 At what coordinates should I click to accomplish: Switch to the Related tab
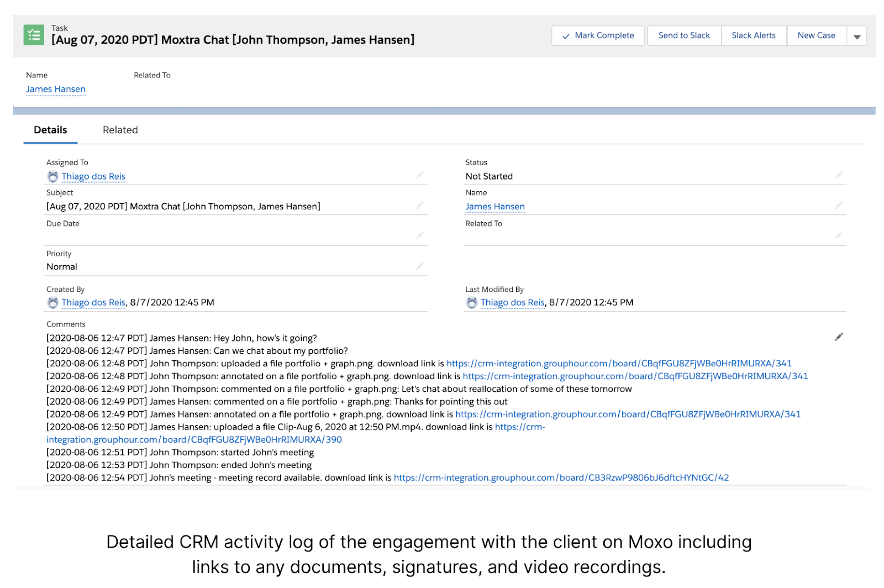coord(120,130)
